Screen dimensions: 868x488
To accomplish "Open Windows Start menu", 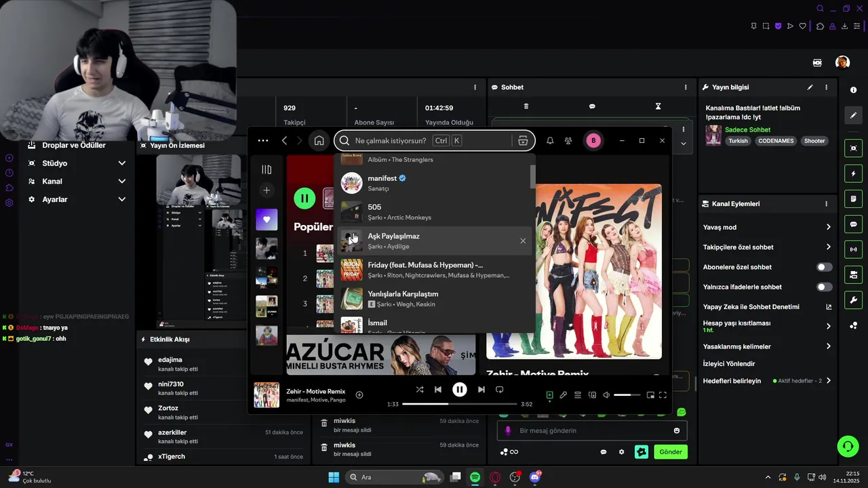I will (334, 477).
